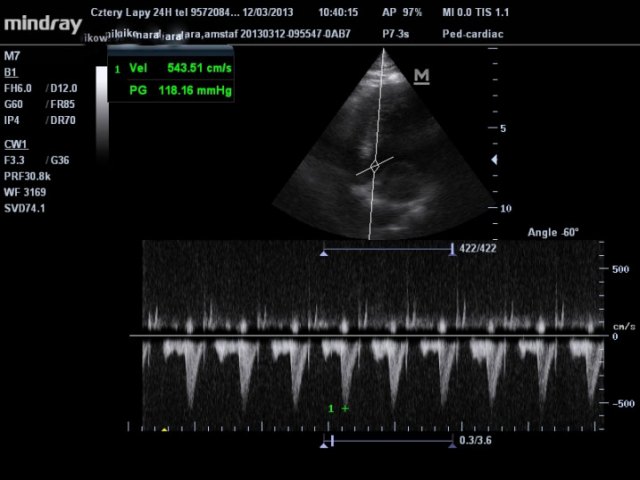640x480 pixels.
Task: Select the Doppler sample gate circle marker
Action: tap(374, 167)
